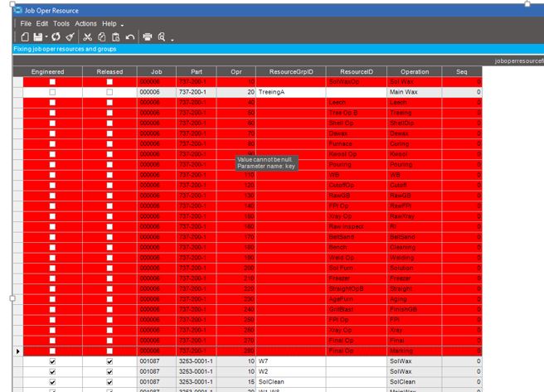Select the Welding operation cell
Image resolution: width=544 pixels, height=392 pixels.
(415, 258)
